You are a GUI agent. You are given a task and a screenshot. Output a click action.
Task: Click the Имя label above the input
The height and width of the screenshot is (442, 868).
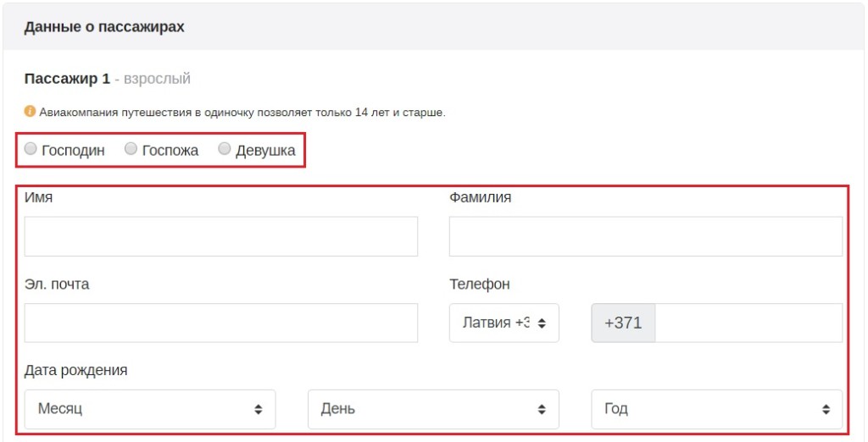click(39, 197)
